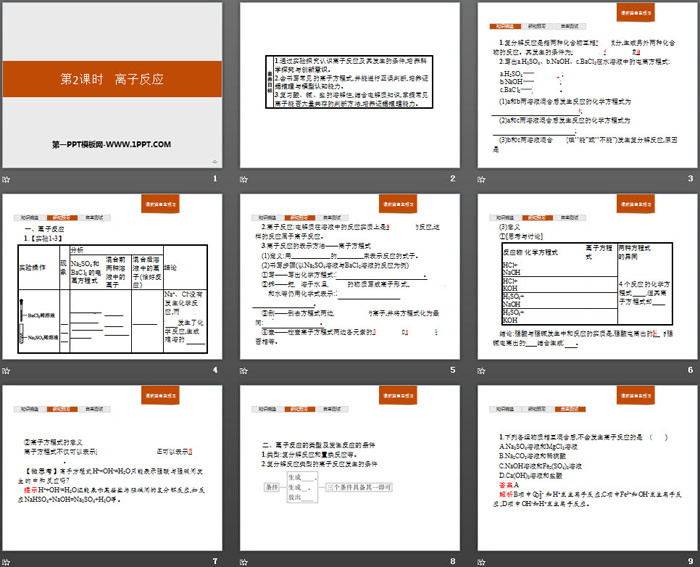The height and width of the screenshot is (567, 700).
Task: Click the transition star icon under slide 2
Action: coord(245,178)
